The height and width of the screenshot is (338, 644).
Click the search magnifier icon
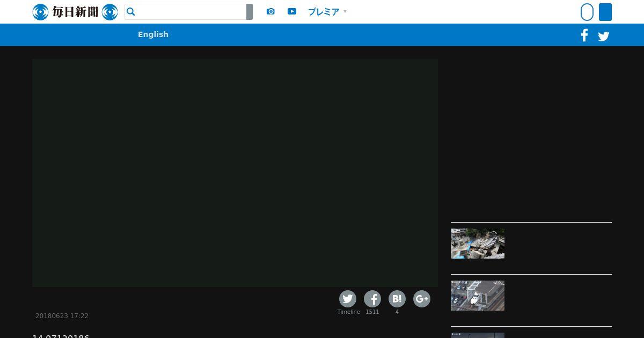131,12
